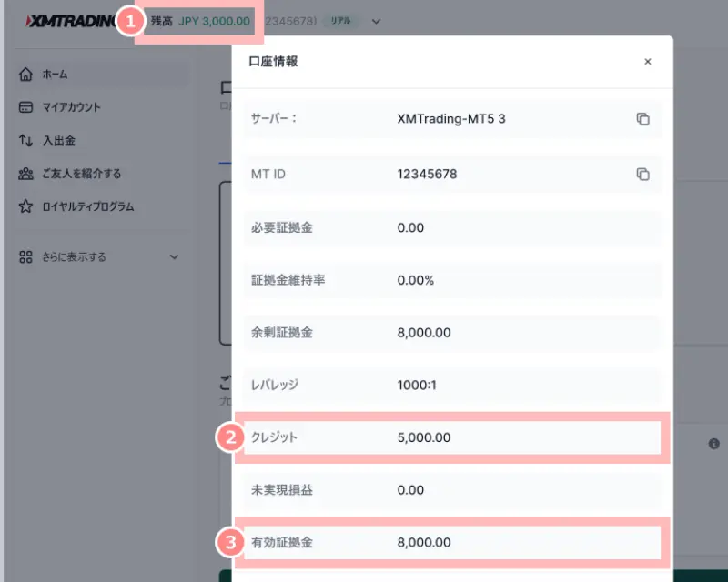Copy the MT ID 12345678
728x582 pixels.
click(642, 174)
